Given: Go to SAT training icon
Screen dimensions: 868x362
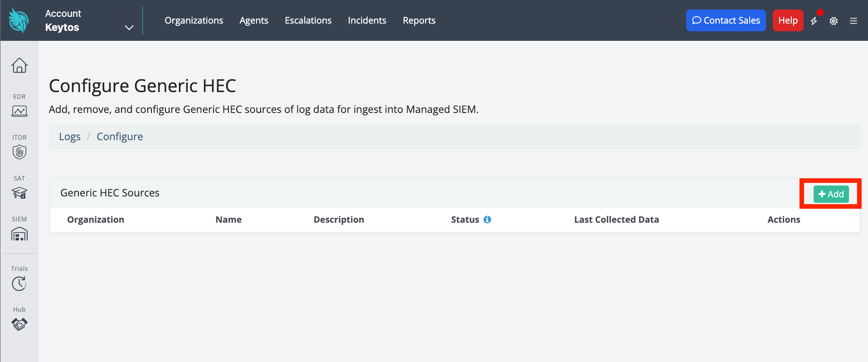Looking at the screenshot, I should click(x=19, y=192).
